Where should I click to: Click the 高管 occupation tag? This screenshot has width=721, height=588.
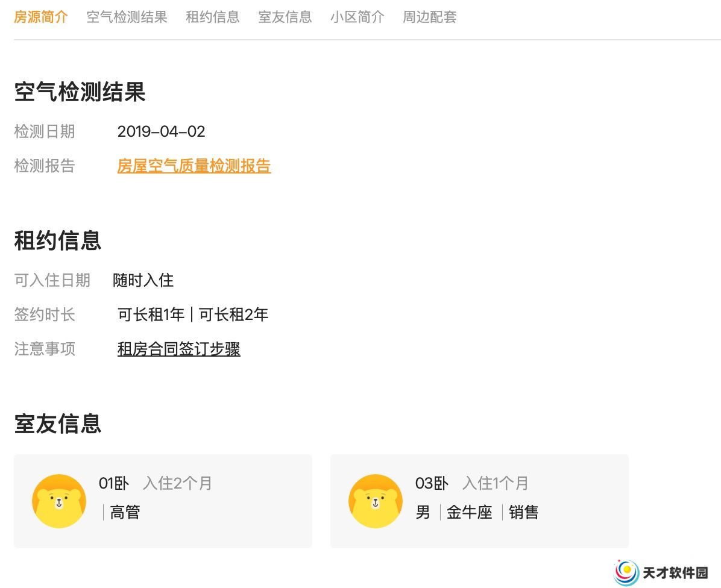[125, 512]
